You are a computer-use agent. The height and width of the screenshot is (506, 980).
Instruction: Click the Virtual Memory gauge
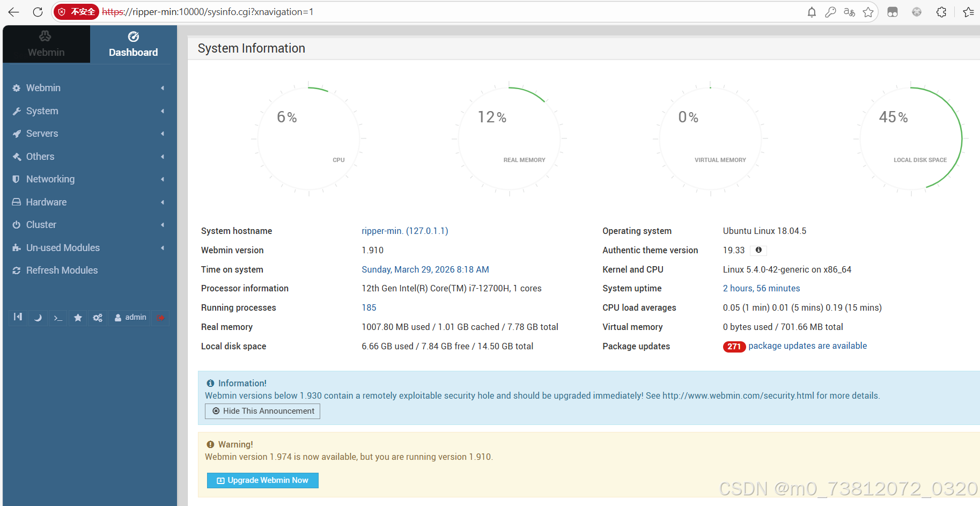(710, 138)
